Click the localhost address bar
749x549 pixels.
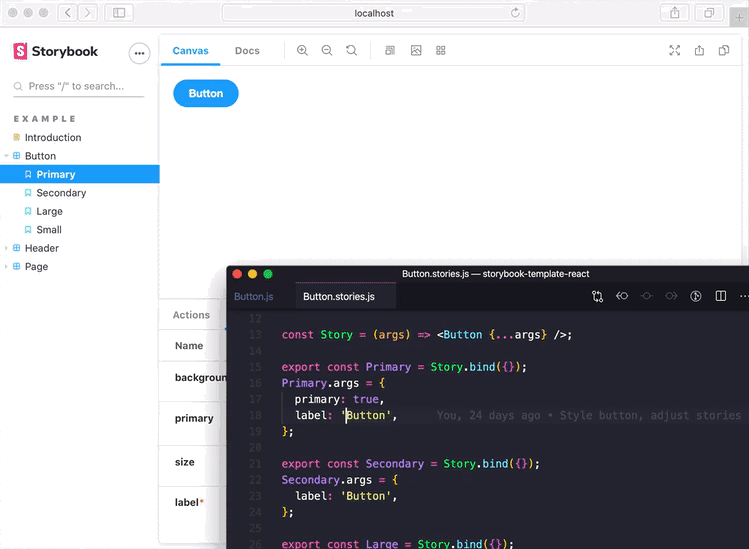tap(374, 13)
